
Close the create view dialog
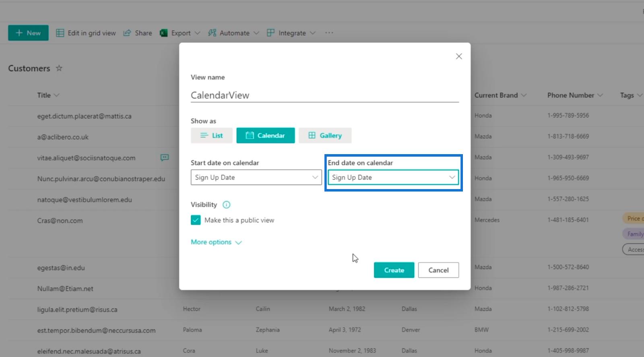[x=459, y=56]
